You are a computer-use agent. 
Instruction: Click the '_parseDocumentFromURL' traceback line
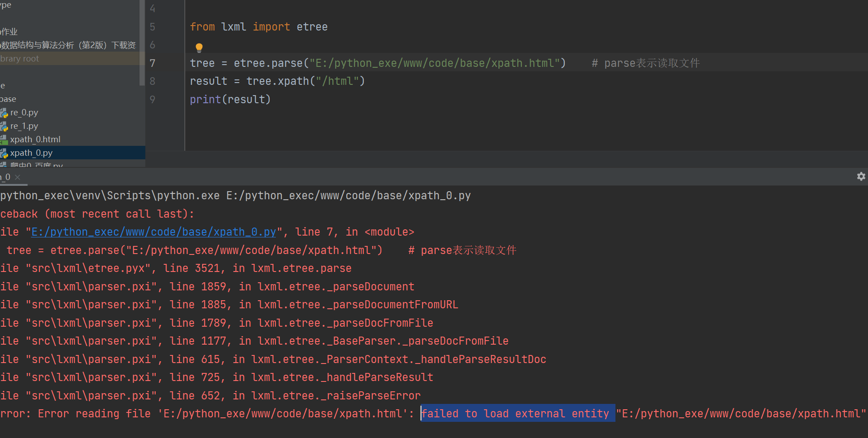coord(229,305)
